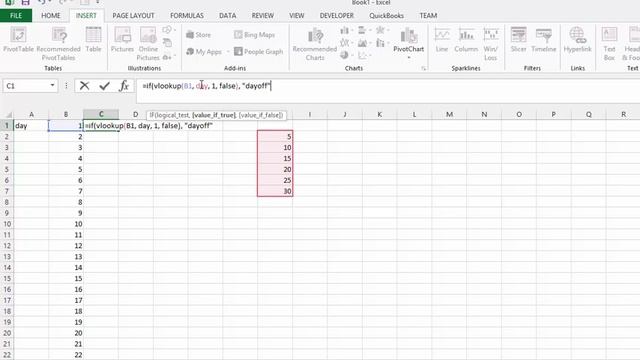
Task: Switch to the PAGE LAYOUT tab
Action: [x=133, y=16]
